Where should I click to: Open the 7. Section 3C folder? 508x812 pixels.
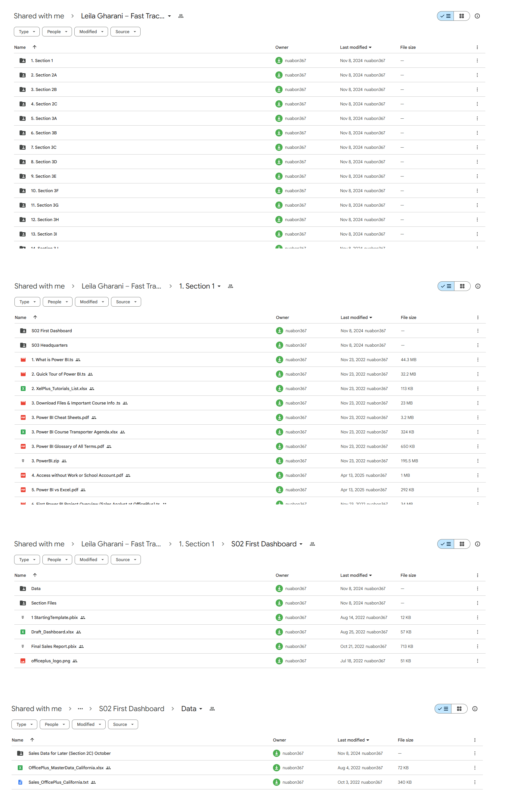pos(249,147)
